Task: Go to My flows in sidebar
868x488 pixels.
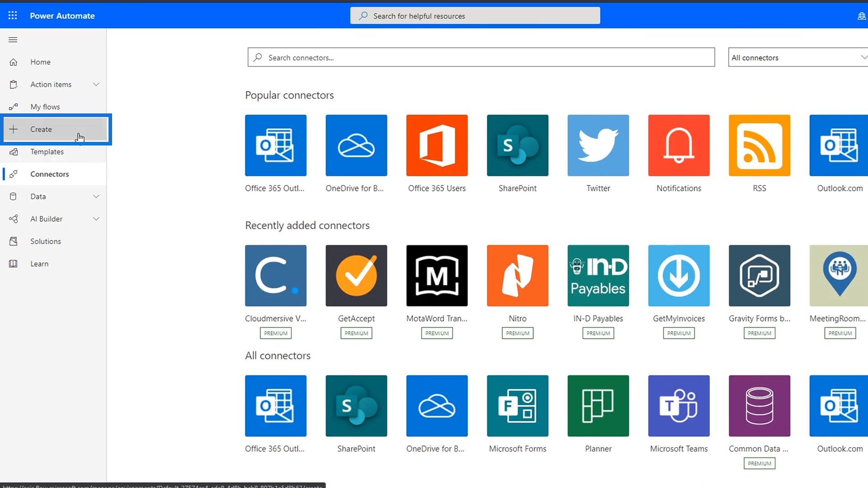Action: tap(45, 107)
